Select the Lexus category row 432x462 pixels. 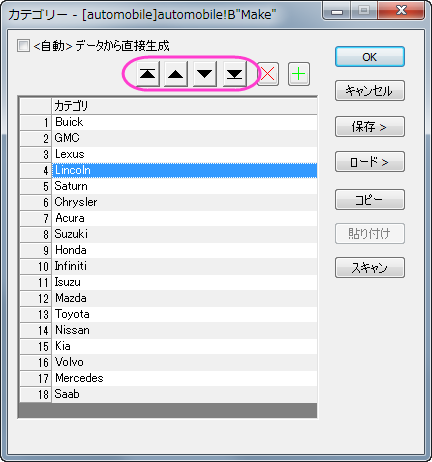184,154
